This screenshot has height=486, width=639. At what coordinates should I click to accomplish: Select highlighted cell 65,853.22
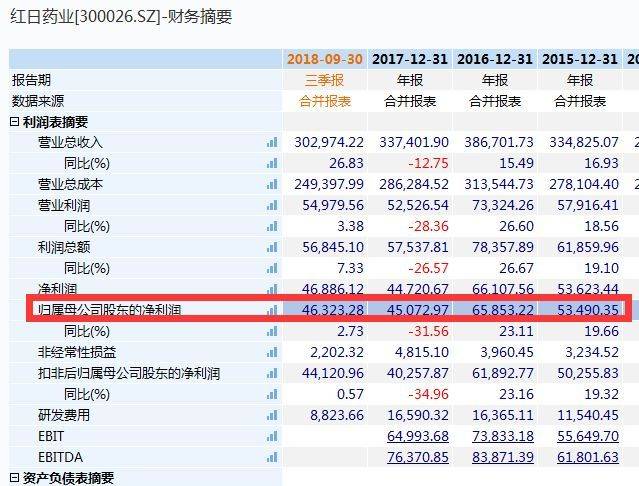pos(503,310)
